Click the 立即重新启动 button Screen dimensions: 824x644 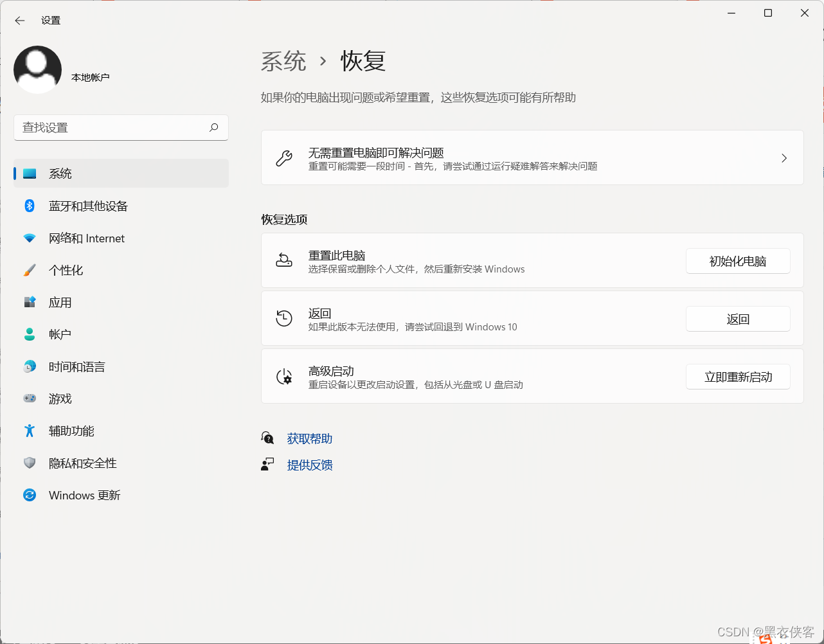738,377
